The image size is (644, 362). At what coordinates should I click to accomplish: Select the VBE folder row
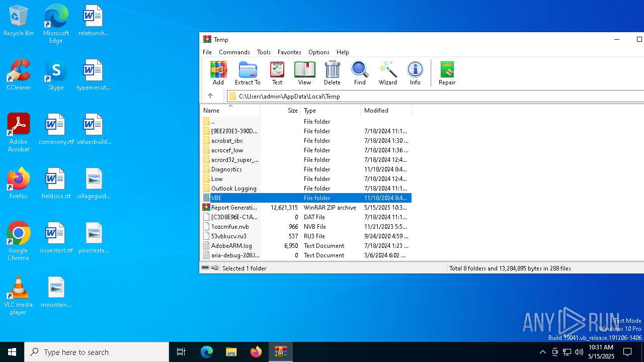[306, 198]
